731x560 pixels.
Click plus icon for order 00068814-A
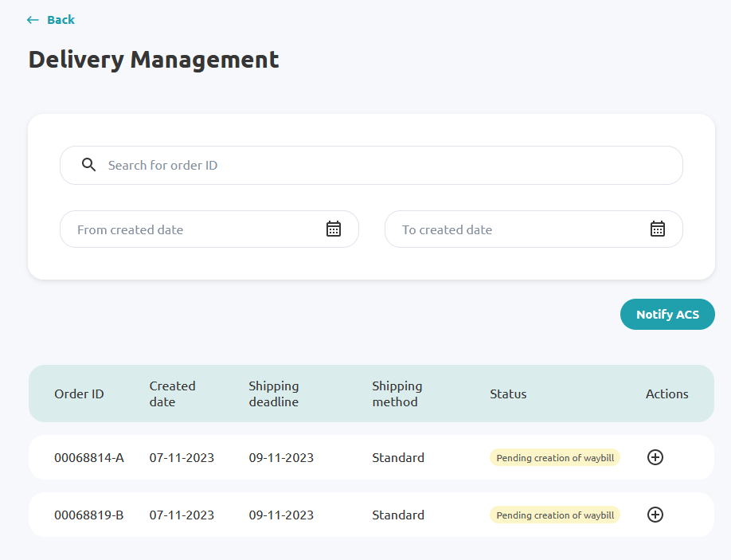point(655,457)
